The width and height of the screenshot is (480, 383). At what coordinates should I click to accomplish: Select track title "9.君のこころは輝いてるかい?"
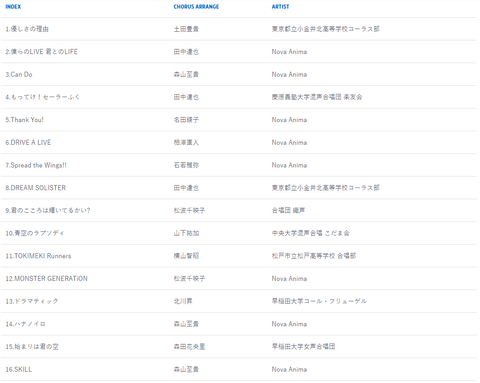pos(48,210)
